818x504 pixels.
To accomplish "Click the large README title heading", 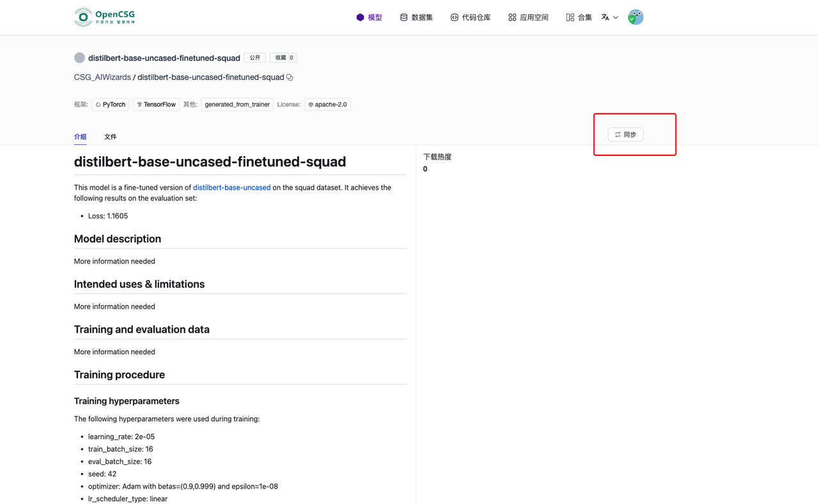I will point(210,162).
